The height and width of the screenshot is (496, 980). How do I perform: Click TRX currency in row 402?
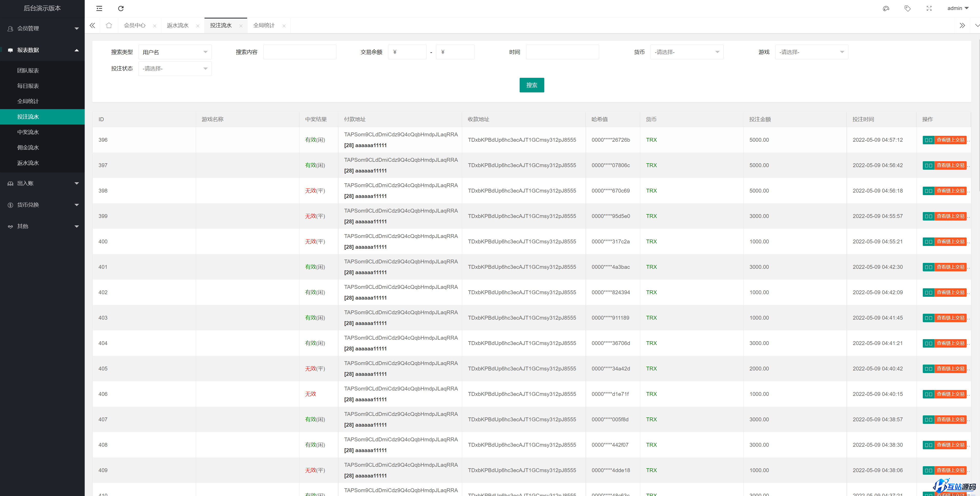tap(651, 292)
